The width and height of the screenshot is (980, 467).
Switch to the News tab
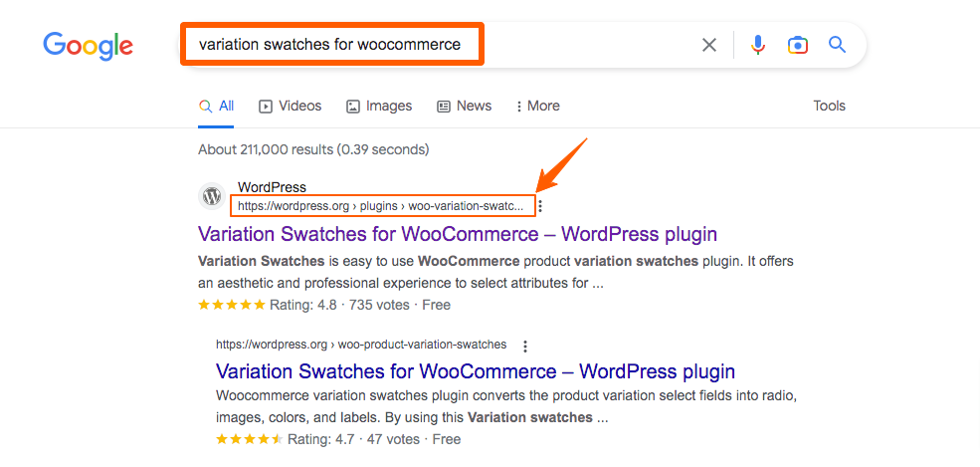[x=464, y=107]
